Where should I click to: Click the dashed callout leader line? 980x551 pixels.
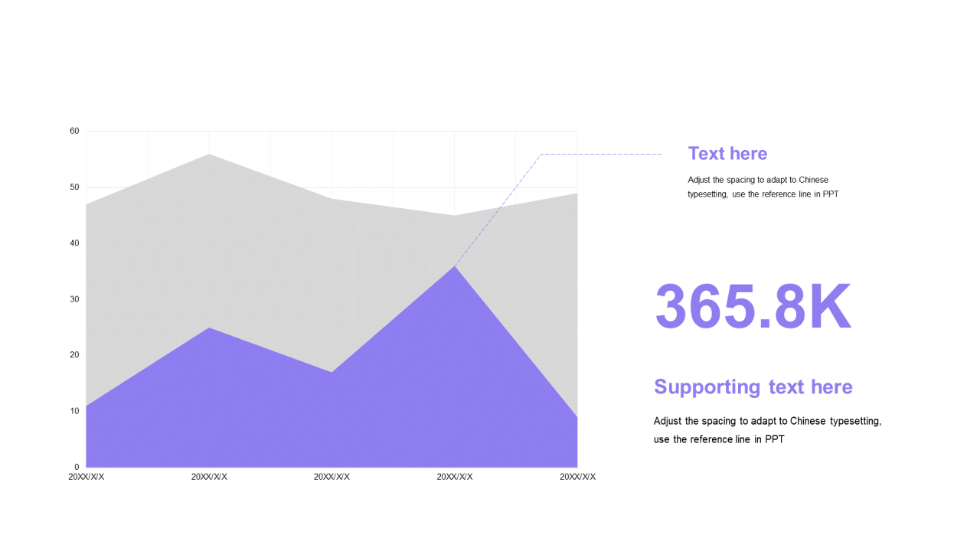601,155
